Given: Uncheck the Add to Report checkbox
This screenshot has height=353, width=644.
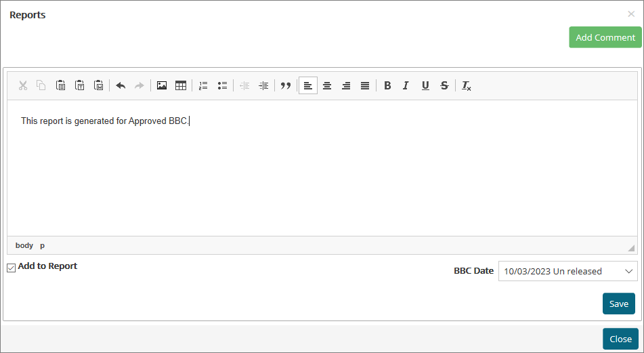Looking at the screenshot, I should click(x=12, y=268).
